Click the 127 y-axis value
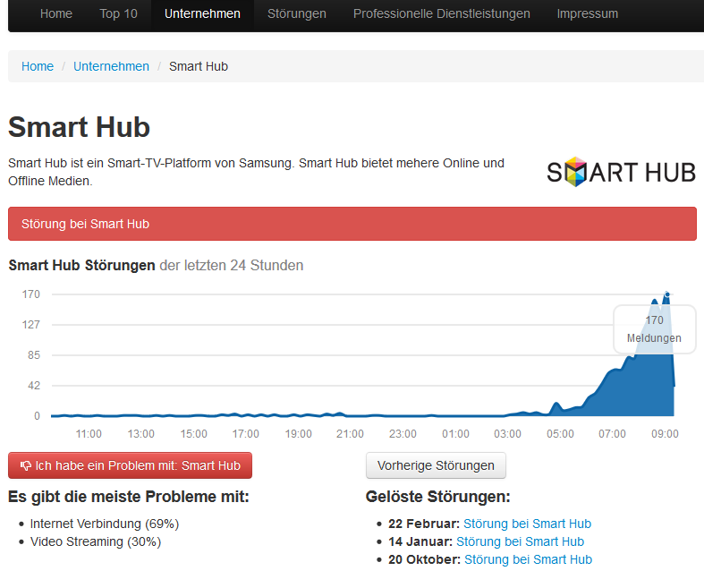The image size is (704, 588). pyautogui.click(x=31, y=324)
